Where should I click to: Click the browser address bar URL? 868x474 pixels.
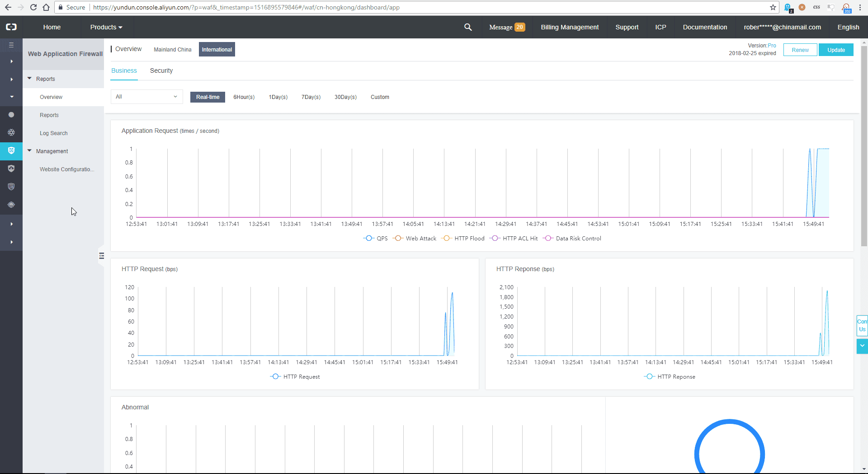click(246, 7)
